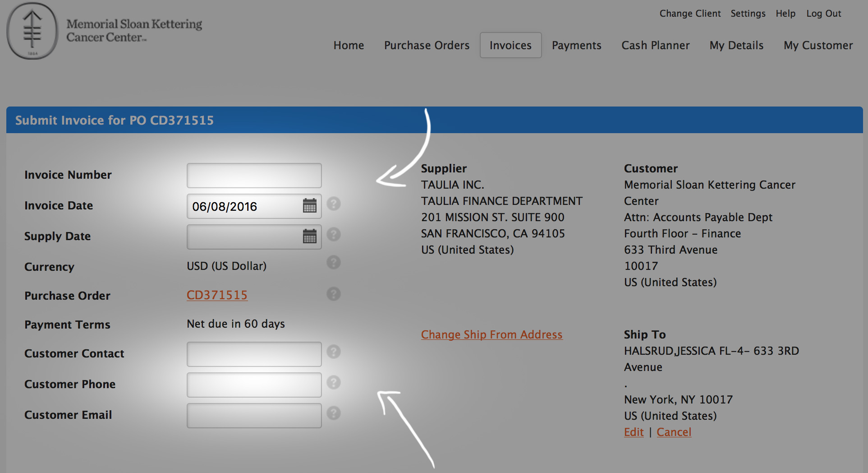Focus the Customer Email input field
The image size is (868, 473).
pos(254,416)
